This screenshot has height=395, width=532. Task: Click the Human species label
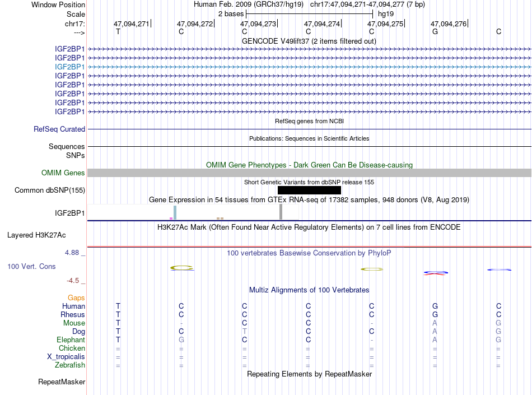coord(73,306)
